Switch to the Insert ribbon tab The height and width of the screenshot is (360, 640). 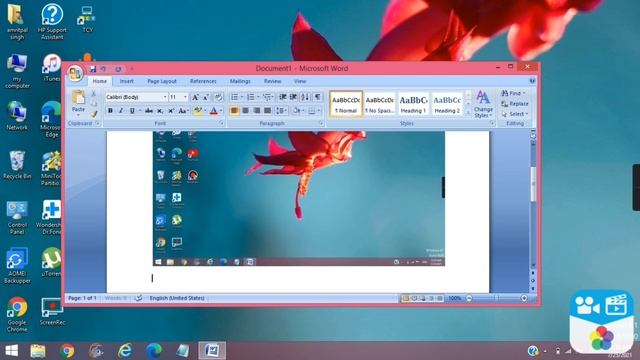127,82
